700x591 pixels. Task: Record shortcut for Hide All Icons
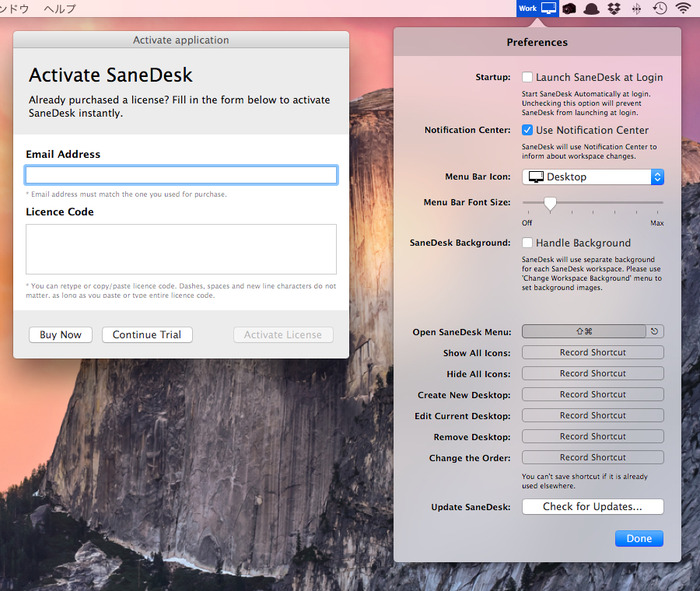click(x=593, y=373)
